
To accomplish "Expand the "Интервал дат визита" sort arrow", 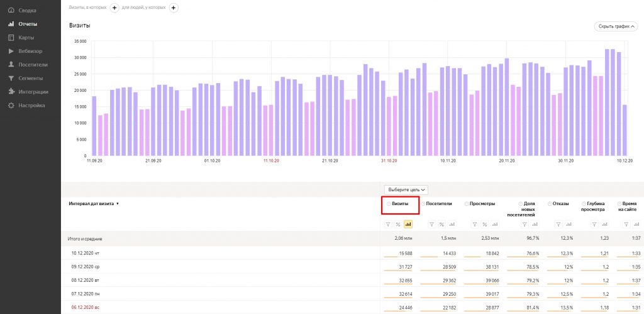I will [x=118, y=204].
